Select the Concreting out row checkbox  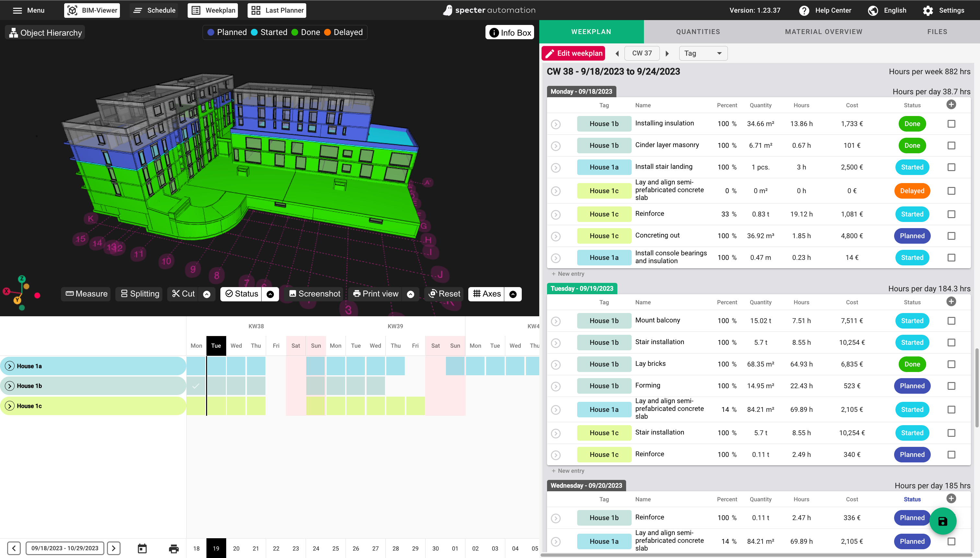(951, 236)
